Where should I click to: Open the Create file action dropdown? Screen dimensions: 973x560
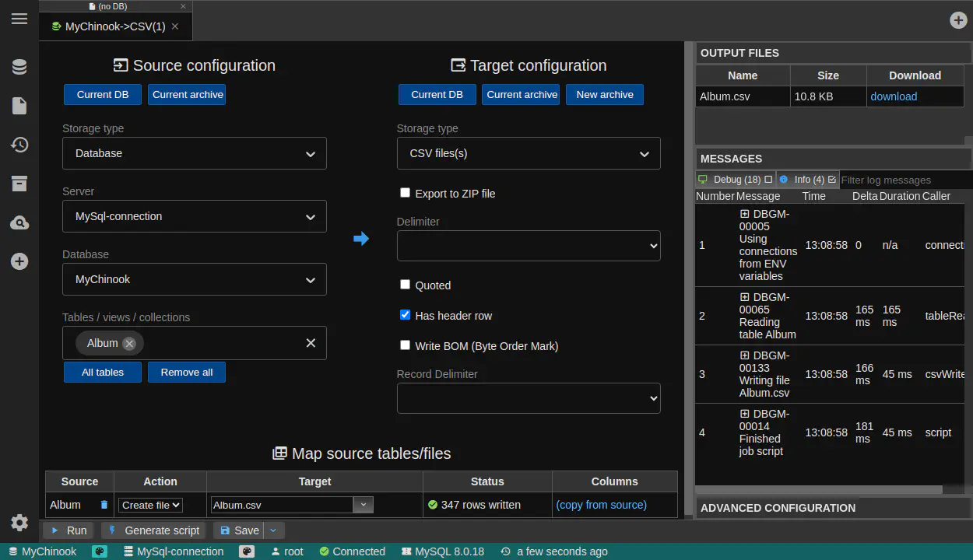click(x=151, y=505)
